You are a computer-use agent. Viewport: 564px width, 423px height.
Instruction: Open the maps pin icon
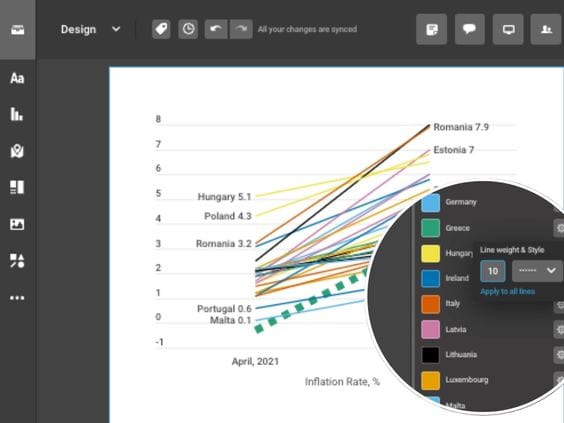click(x=17, y=151)
